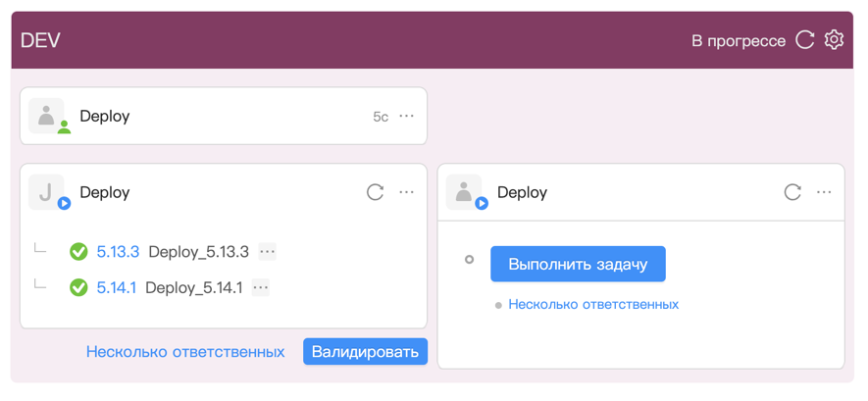This screenshot has height=401, width=868.
Task: Open DEV stage settings gear
Action: pos(834,39)
